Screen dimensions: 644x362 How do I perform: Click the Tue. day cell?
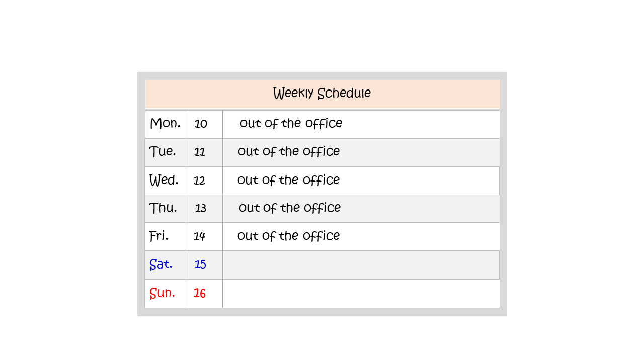pos(166,152)
